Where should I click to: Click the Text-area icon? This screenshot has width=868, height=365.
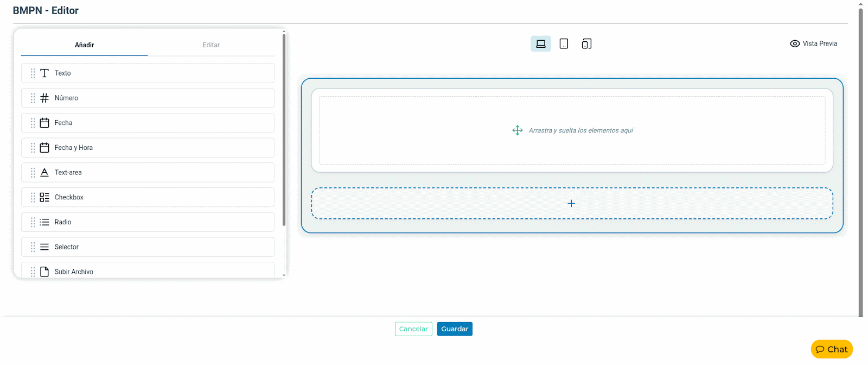coord(44,173)
